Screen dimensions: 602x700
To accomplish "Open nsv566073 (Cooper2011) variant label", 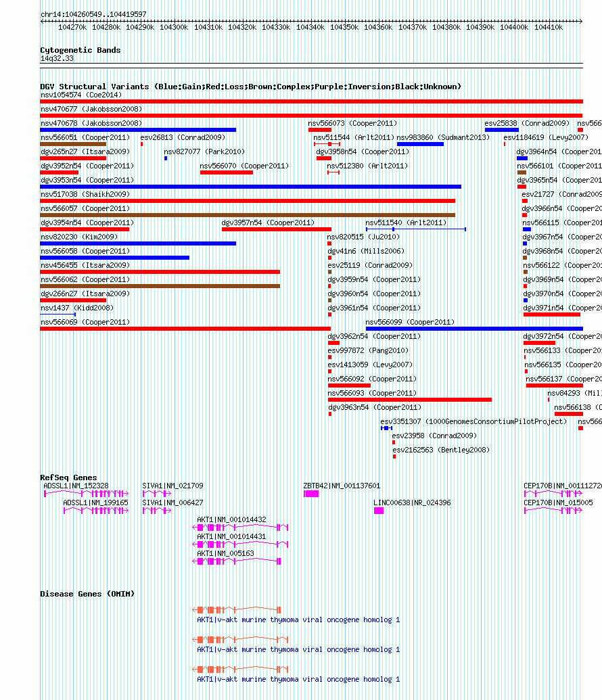I will [x=352, y=123].
